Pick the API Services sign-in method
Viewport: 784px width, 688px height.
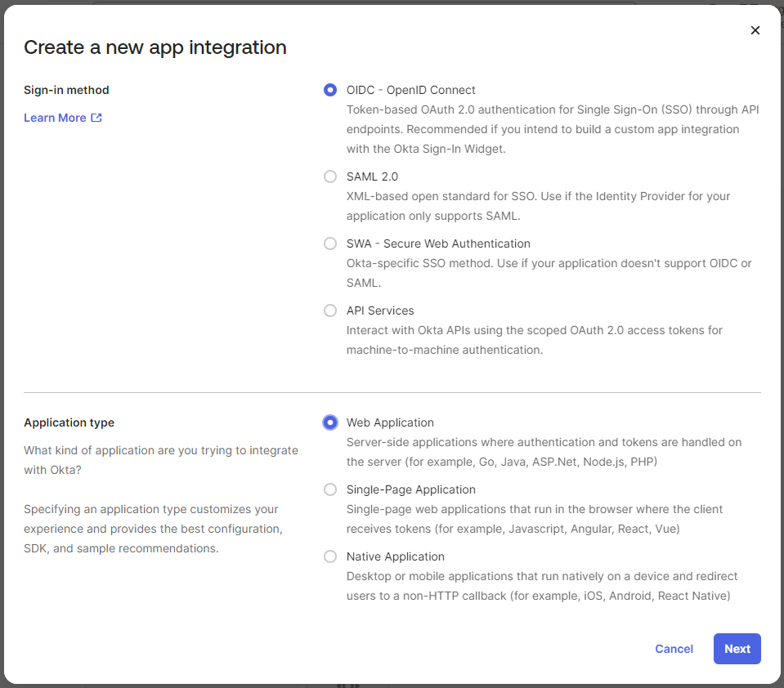pyautogui.click(x=330, y=310)
